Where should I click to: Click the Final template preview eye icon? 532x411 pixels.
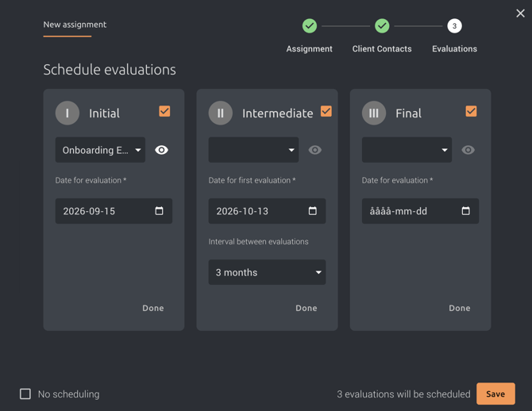(468, 150)
